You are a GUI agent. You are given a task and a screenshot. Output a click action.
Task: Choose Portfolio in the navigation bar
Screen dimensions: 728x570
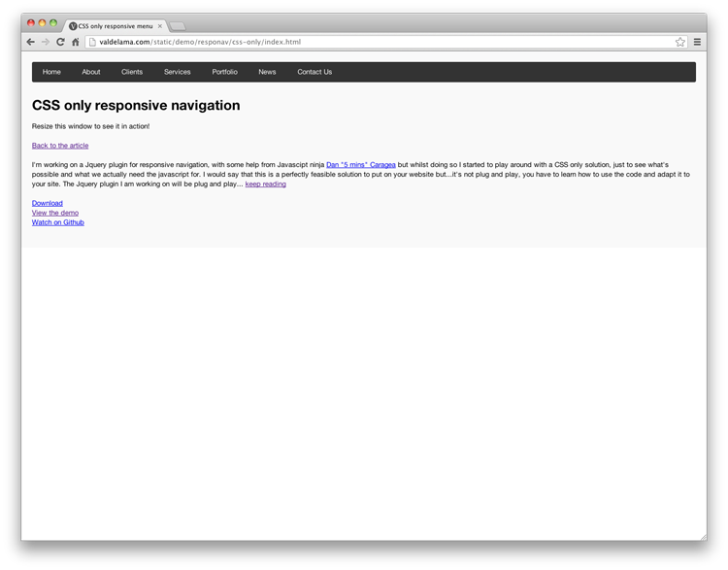(x=224, y=72)
